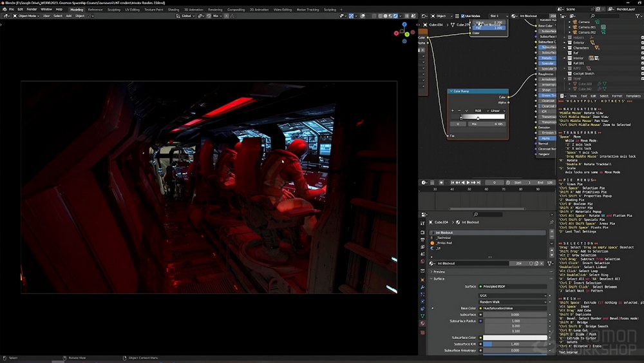Screen dimensions: 644x363
Task: Open the Material properties tab icon
Action: [x=422, y=324]
